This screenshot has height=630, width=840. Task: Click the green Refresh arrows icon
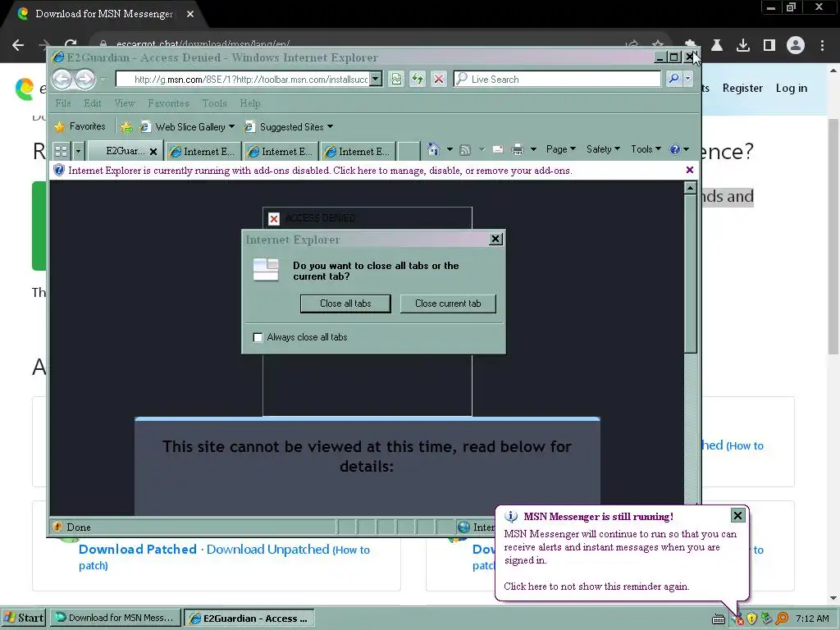tap(418, 80)
